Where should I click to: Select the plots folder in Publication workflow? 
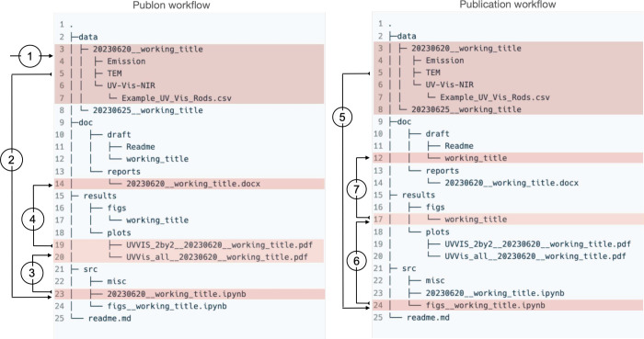point(437,232)
